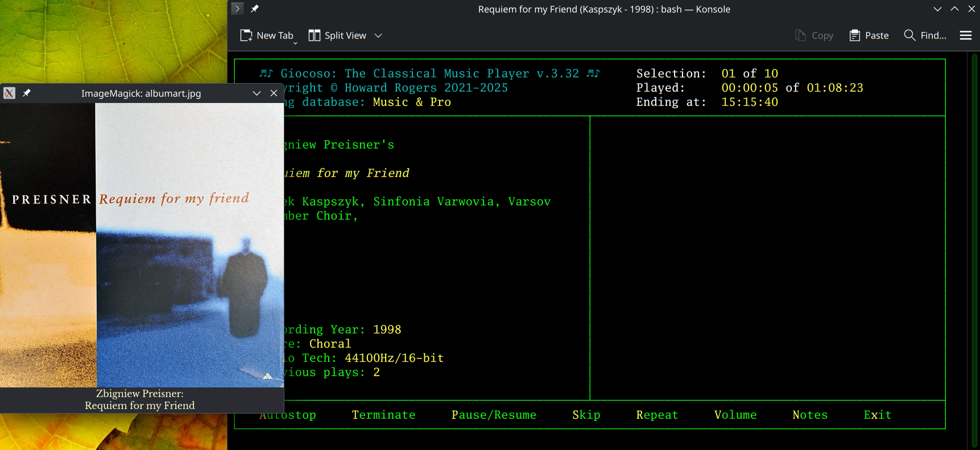Click the Split View icon
The height and width of the screenshot is (450, 980).
(x=314, y=35)
